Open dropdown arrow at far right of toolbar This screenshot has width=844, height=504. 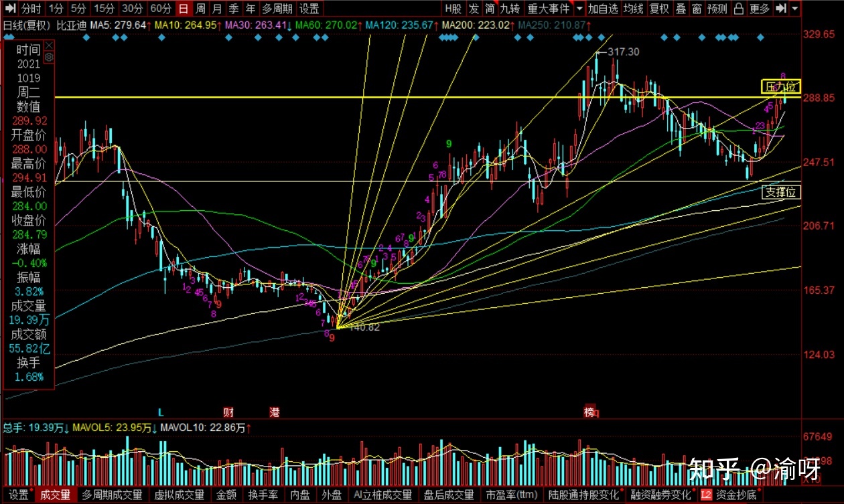795,9
